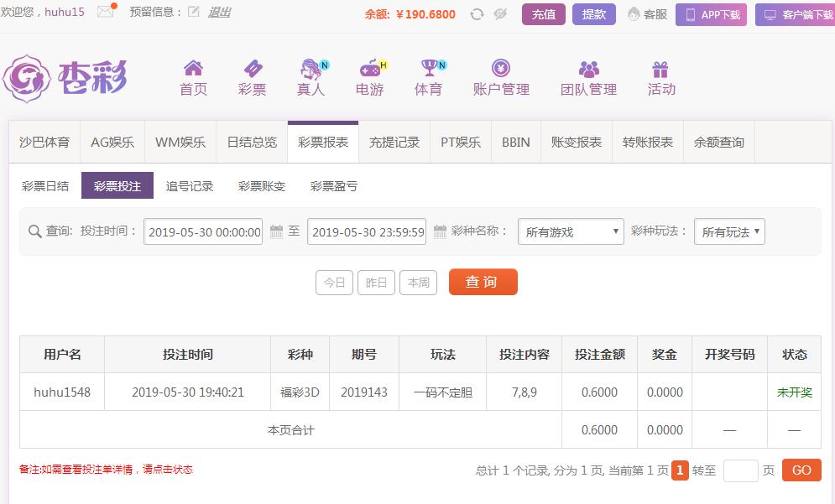
Task: Click the orange 查询 button
Action: tap(483, 282)
